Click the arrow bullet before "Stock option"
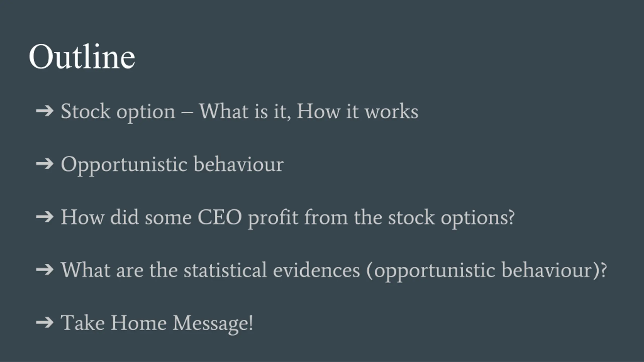Viewport: 644px width, 362px height. pyautogui.click(x=45, y=111)
